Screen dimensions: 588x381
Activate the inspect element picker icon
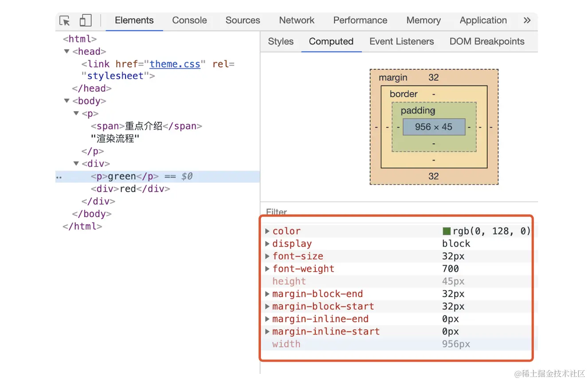click(65, 21)
